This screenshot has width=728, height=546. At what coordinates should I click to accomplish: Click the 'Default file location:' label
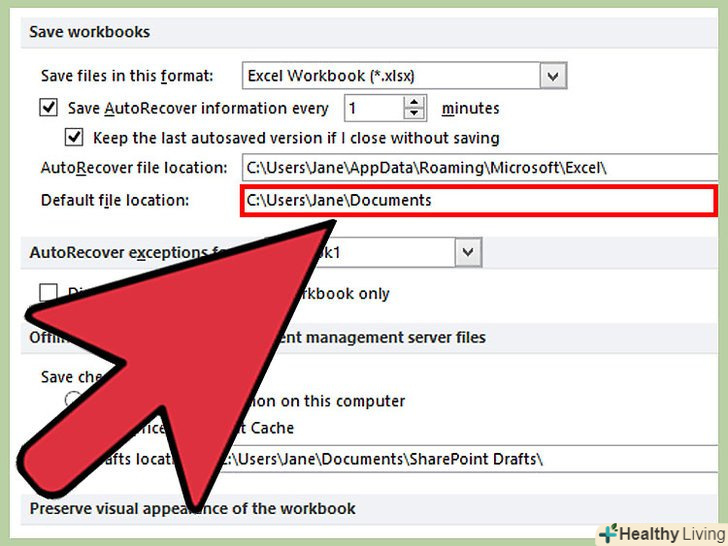(x=115, y=201)
